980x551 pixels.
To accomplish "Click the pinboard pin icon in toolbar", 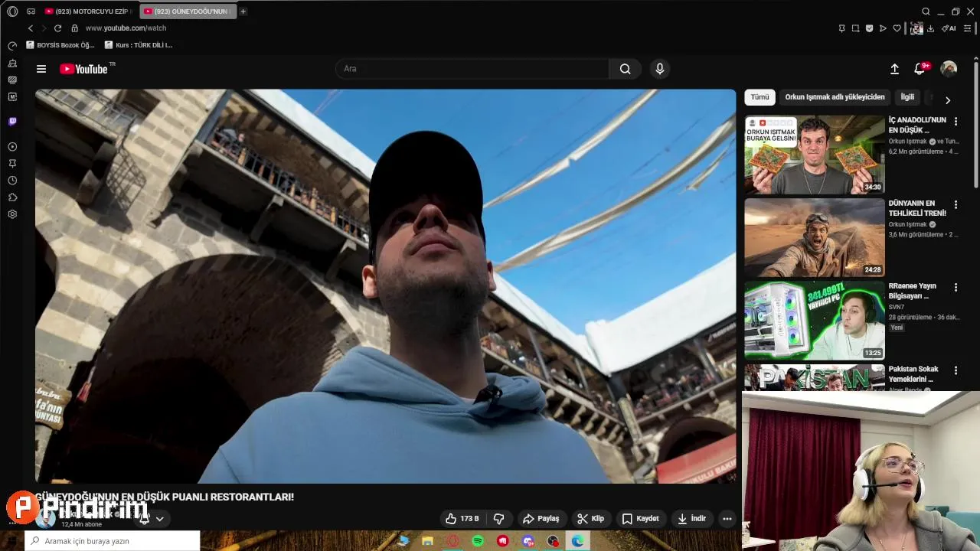I will (841, 28).
